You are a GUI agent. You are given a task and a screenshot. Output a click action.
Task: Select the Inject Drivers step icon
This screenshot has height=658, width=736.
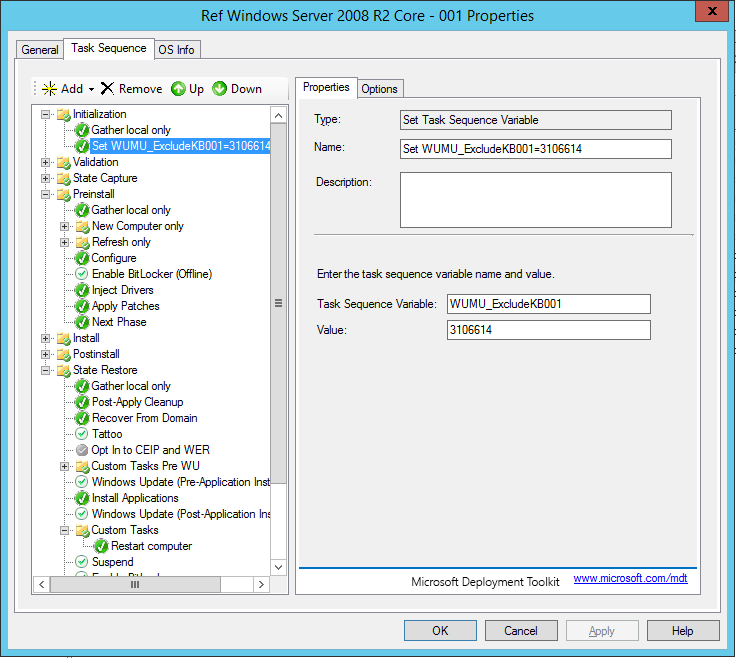(82, 290)
